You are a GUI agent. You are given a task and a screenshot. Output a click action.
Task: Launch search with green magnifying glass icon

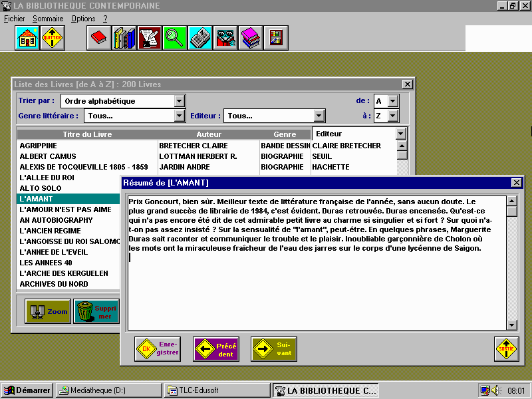click(175, 39)
